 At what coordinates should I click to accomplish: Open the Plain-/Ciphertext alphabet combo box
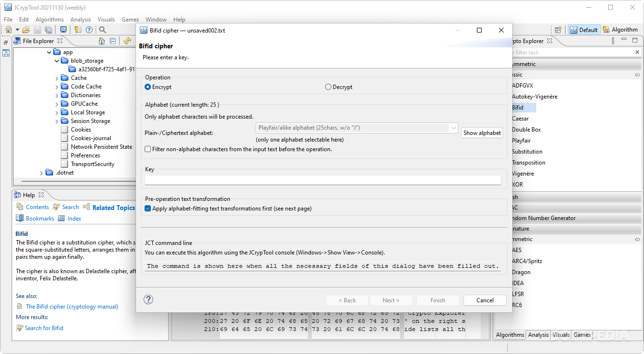(x=357, y=128)
